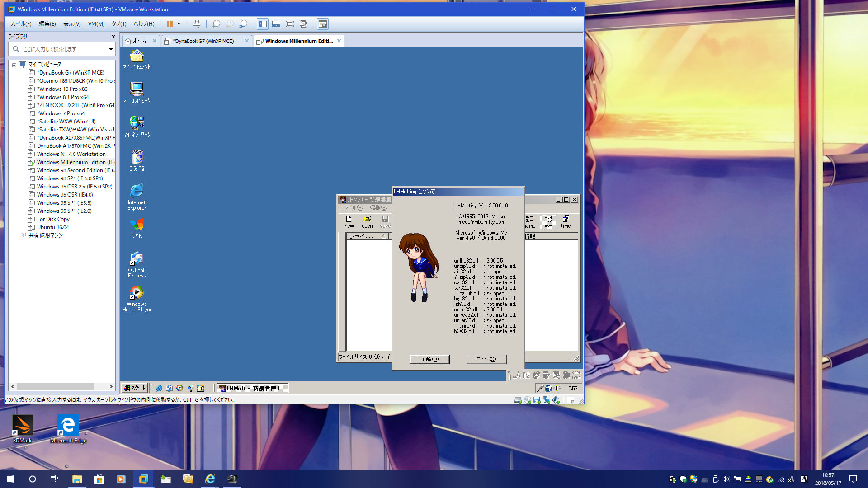Open the ファイル(F) menu in VMware
This screenshot has width=868, height=488.
[x=21, y=24]
